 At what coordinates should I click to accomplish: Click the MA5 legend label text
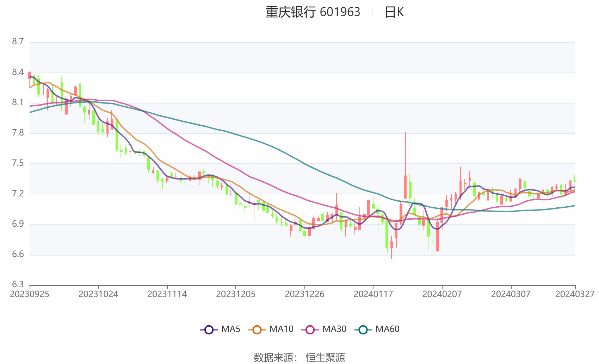coord(231,329)
